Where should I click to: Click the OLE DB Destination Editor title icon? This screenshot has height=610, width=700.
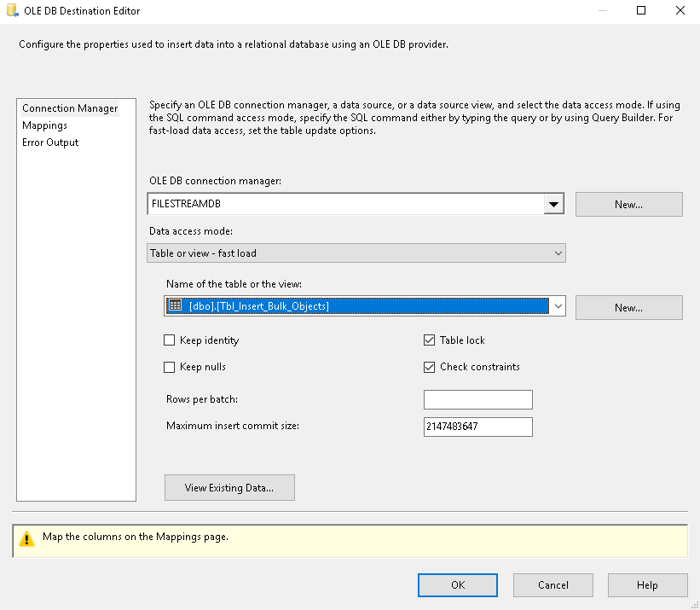[x=13, y=11]
